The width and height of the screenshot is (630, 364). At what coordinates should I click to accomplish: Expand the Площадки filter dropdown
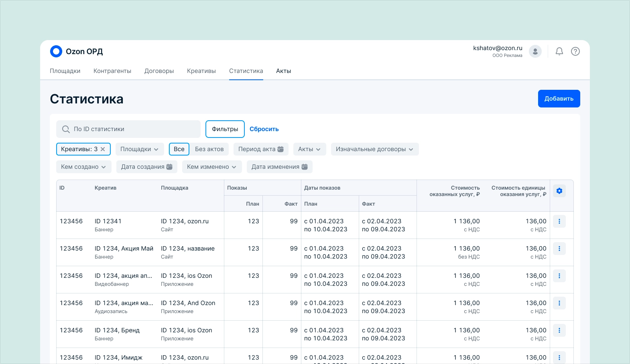[x=140, y=149]
